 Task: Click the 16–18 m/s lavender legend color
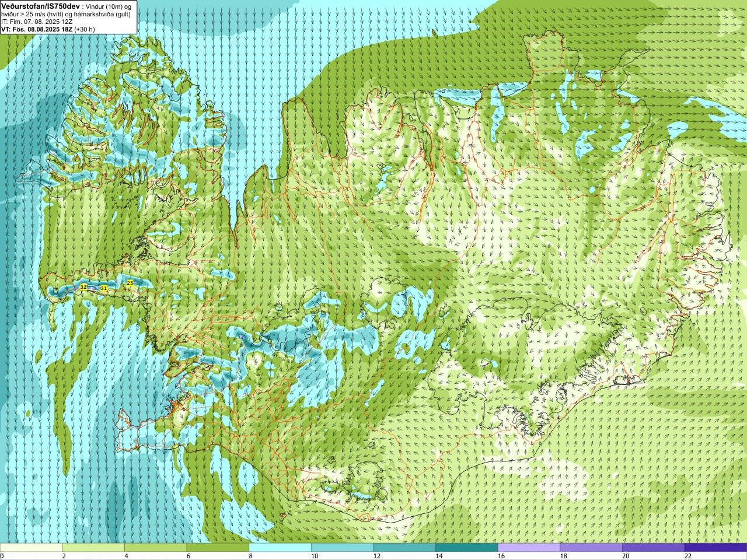click(x=529, y=548)
